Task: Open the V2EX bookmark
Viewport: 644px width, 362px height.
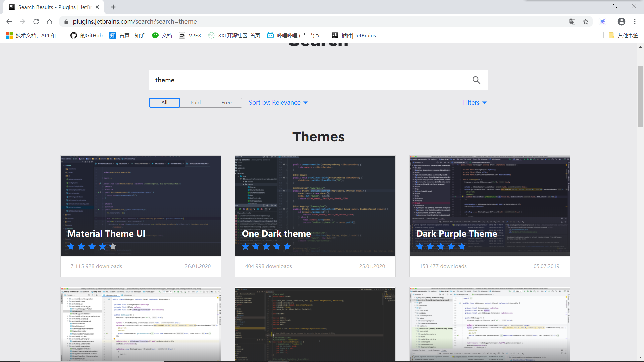Action: click(x=190, y=35)
